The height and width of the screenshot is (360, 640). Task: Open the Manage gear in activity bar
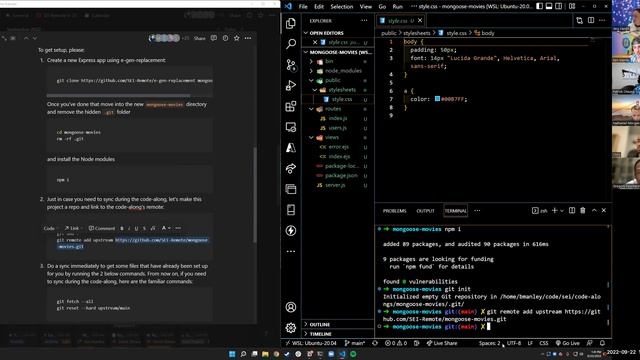click(x=291, y=327)
